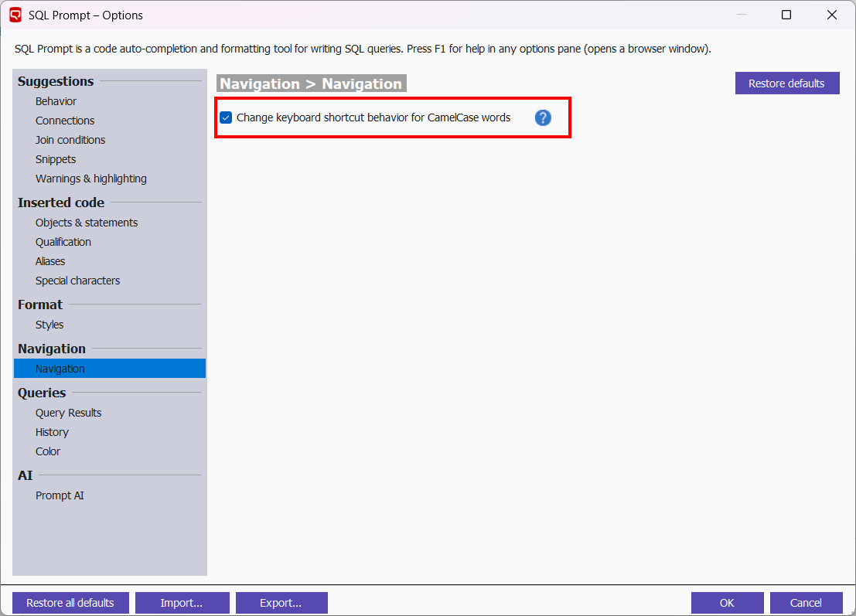The image size is (856, 616).
Task: Maximize the SQL Prompt Options window
Action: click(x=786, y=15)
